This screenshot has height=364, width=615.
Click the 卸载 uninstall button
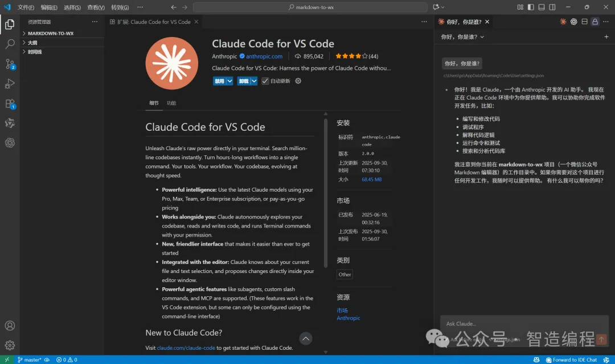point(244,81)
